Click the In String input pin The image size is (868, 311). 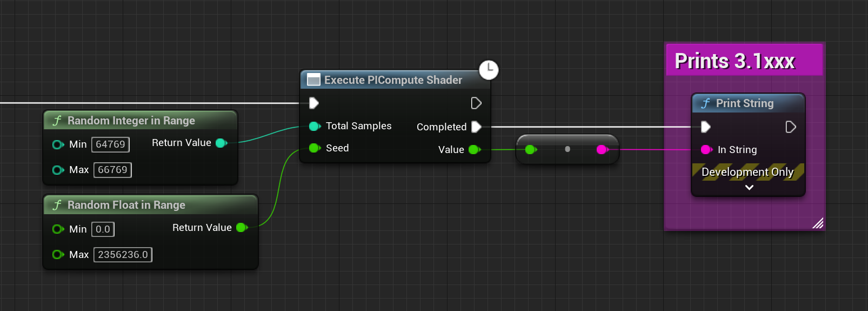(x=706, y=150)
